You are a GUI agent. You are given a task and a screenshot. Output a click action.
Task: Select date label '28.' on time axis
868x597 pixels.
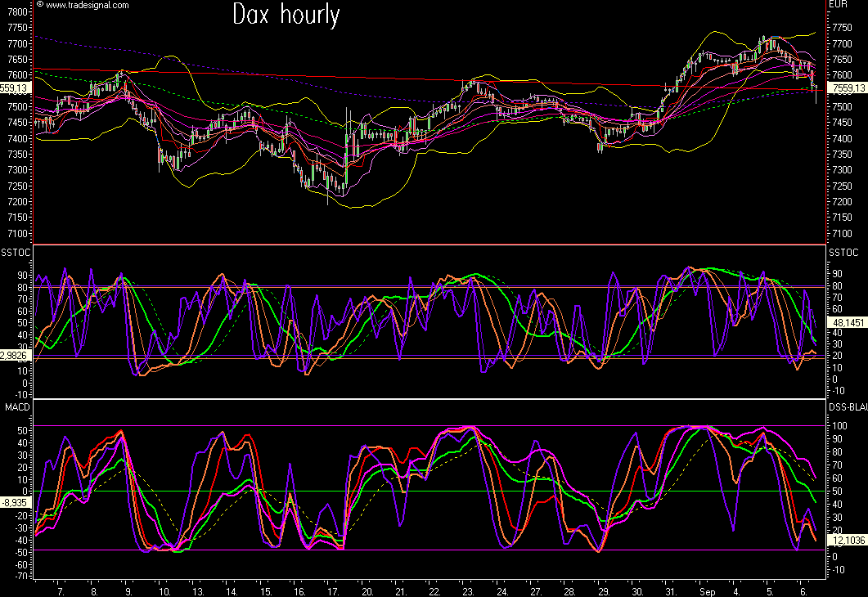pos(569,592)
